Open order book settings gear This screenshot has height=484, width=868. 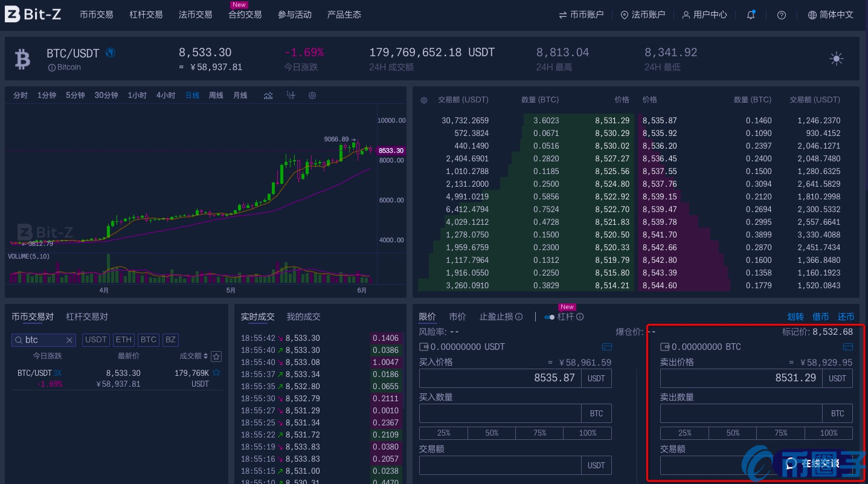pyautogui.click(x=424, y=100)
